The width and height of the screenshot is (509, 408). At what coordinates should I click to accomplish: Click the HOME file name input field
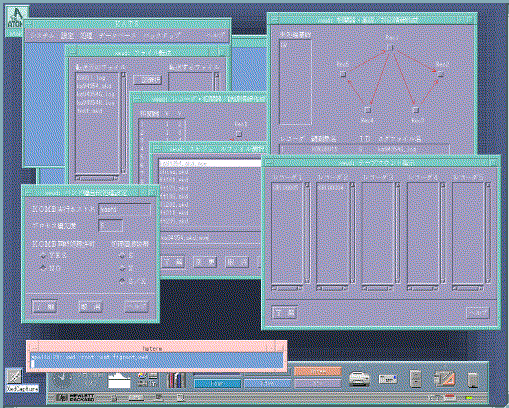124,210
